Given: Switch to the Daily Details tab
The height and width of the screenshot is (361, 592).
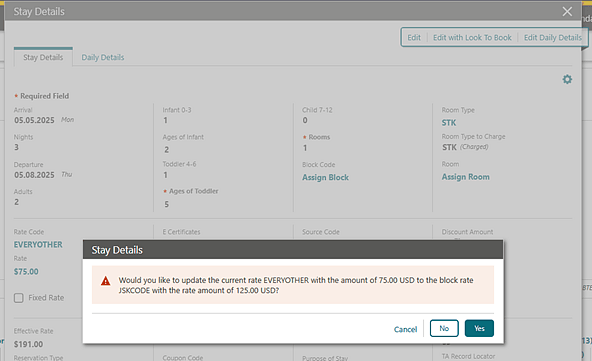Looking at the screenshot, I should click(103, 57).
